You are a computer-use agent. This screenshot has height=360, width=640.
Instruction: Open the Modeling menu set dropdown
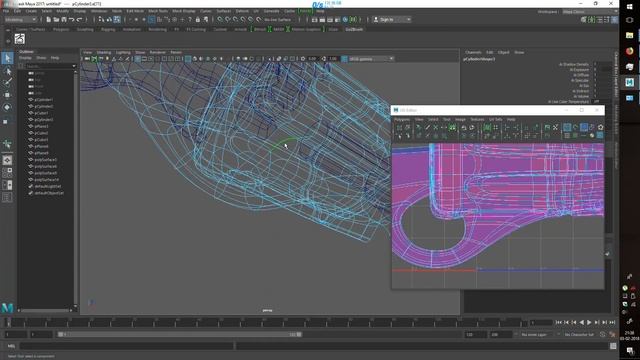[20, 19]
